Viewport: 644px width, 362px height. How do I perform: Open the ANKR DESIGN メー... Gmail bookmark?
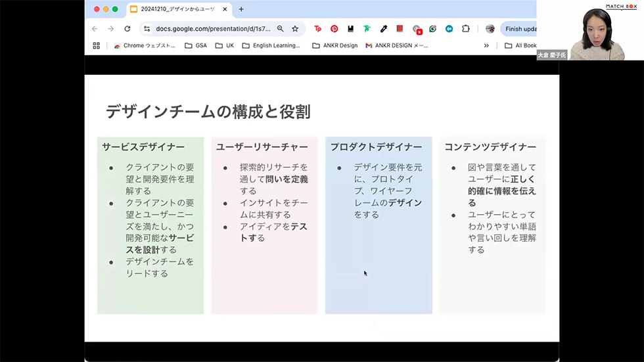pyautogui.click(x=397, y=45)
